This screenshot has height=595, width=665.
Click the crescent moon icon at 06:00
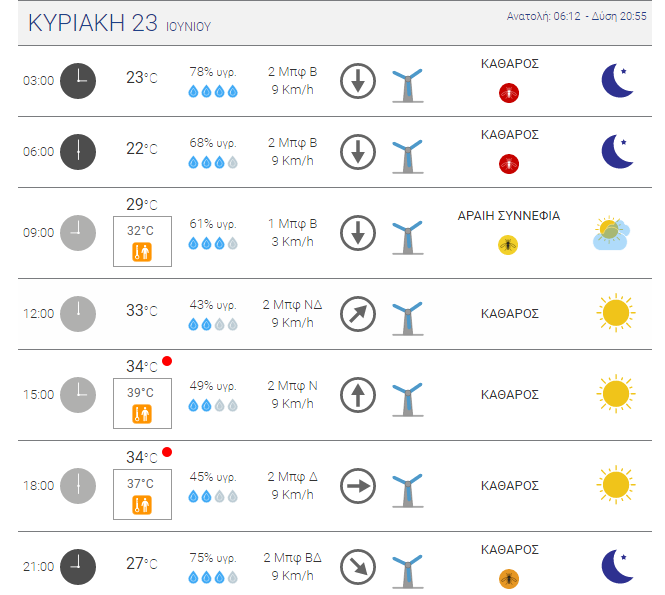pos(618,151)
